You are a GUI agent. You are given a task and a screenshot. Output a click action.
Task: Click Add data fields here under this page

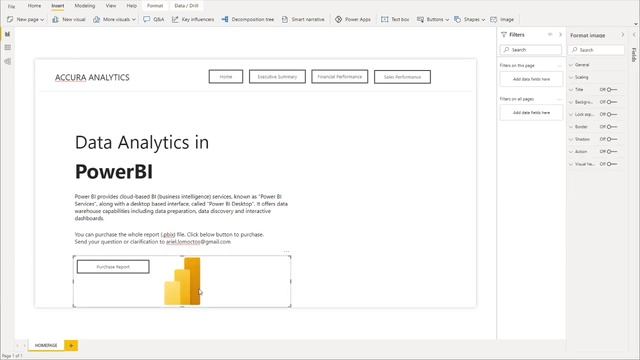(531, 79)
